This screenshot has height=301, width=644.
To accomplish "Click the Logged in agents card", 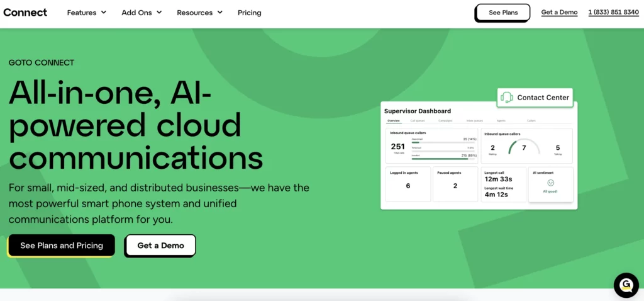I will [408, 185].
